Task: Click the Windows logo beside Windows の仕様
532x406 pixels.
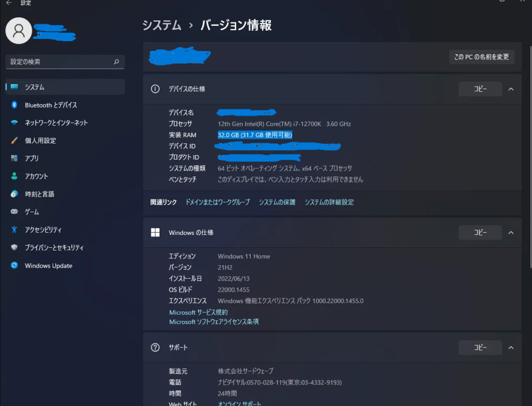Action: click(155, 233)
